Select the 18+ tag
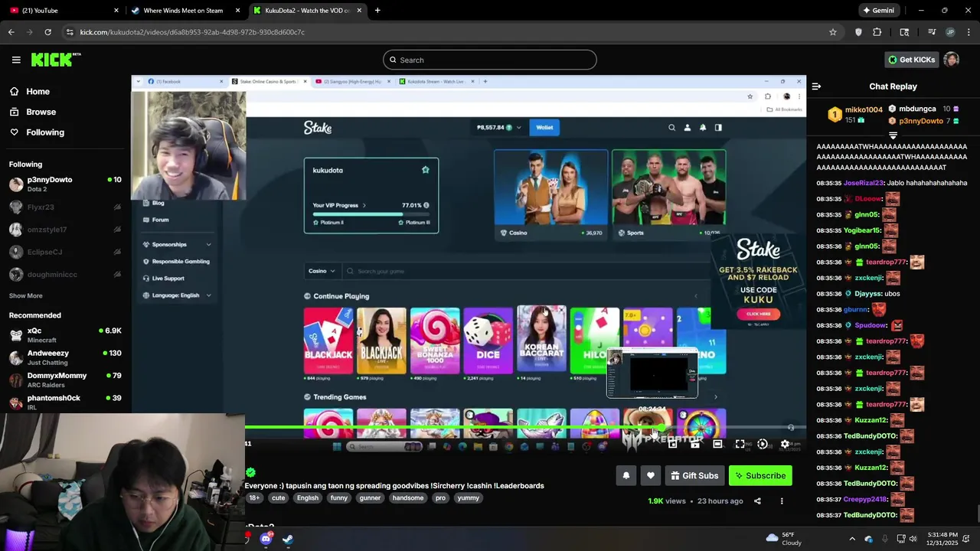 254,498
